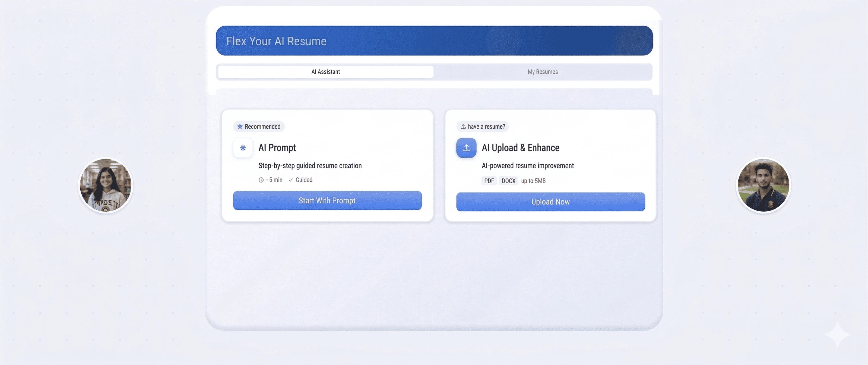The image size is (868, 365).
Task: Click the 'have a resume?' badge
Action: click(x=483, y=126)
